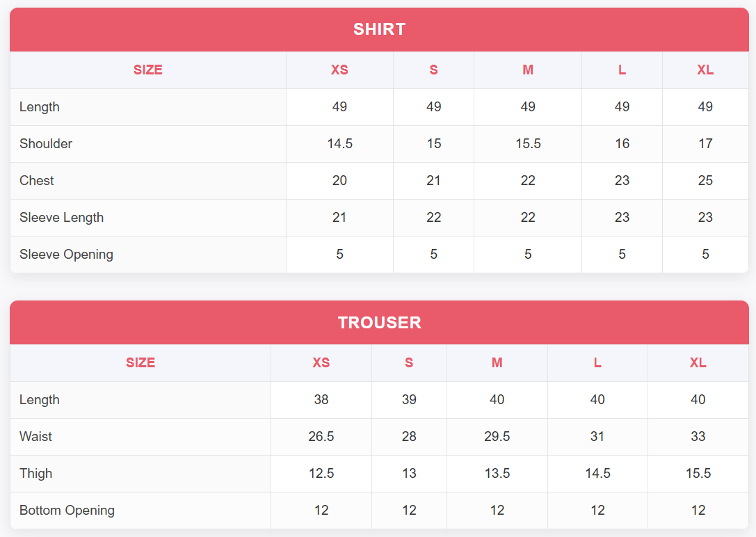Select trouser thigh value 14.5 for L
This screenshot has width=756, height=537.
[597, 474]
